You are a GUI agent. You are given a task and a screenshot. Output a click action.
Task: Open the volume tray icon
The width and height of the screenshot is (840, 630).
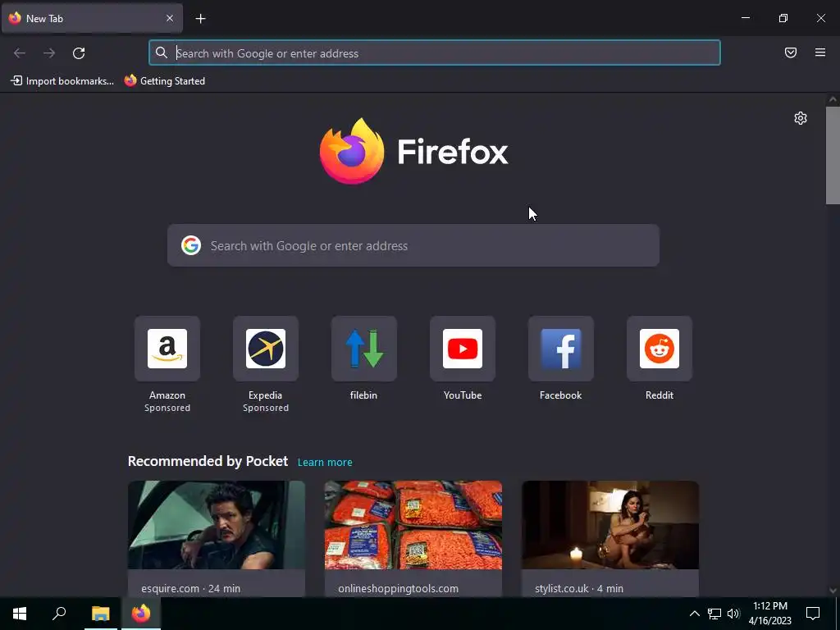[733, 614]
